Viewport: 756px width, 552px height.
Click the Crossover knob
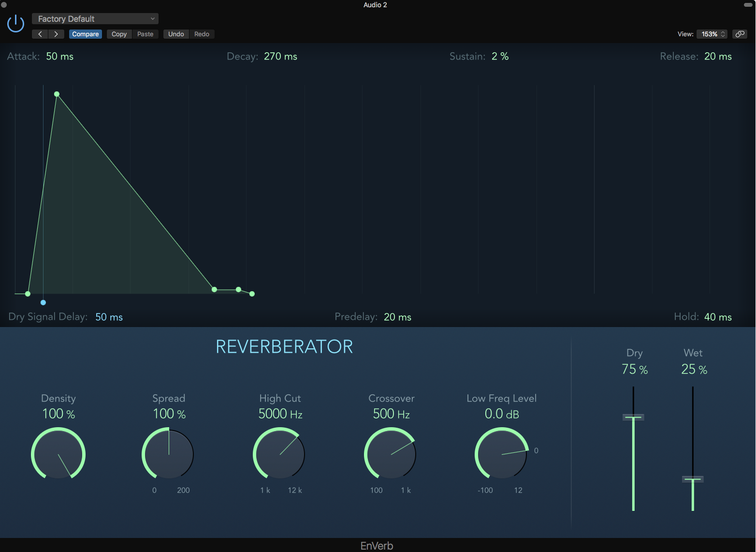(390, 454)
